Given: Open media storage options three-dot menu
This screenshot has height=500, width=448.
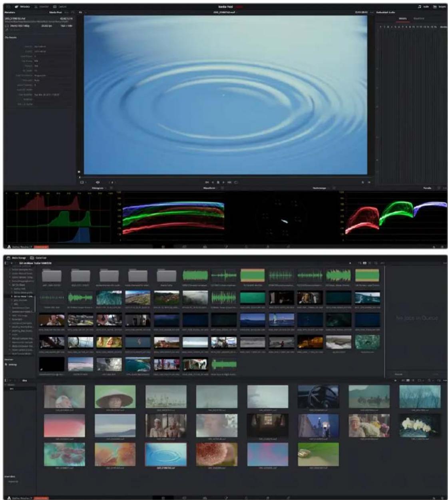Looking at the screenshot, I should coord(382,263).
